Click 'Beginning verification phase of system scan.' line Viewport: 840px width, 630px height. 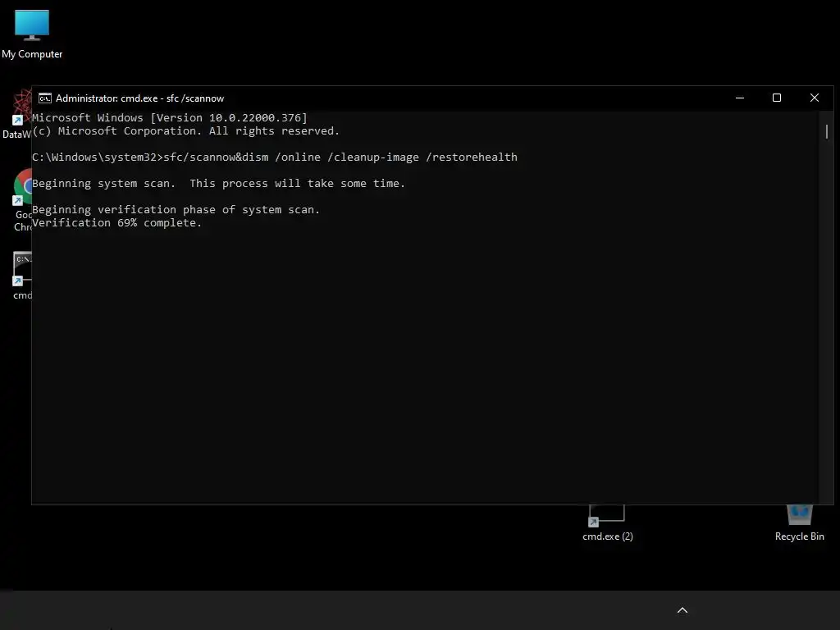tap(176, 209)
